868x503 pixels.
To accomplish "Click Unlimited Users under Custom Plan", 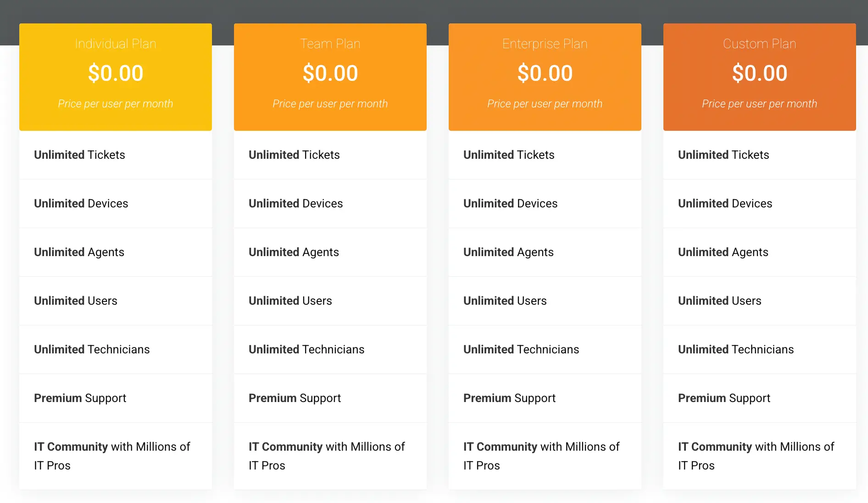I will coord(719,301).
